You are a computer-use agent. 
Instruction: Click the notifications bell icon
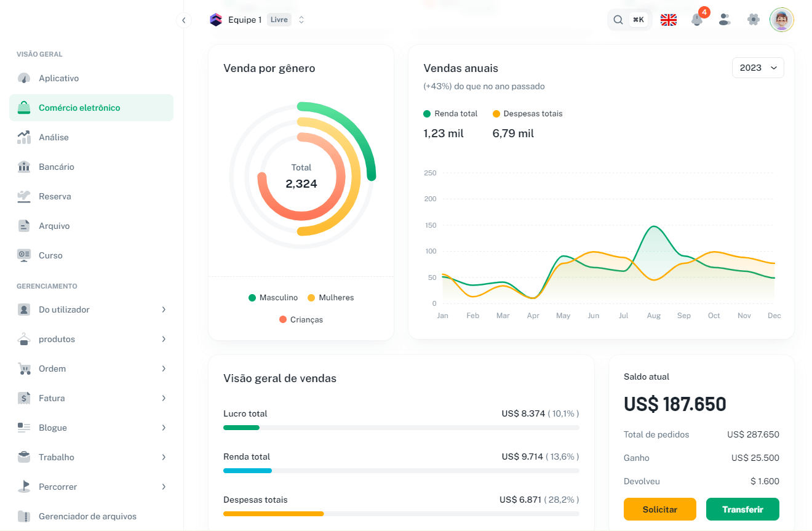[697, 20]
